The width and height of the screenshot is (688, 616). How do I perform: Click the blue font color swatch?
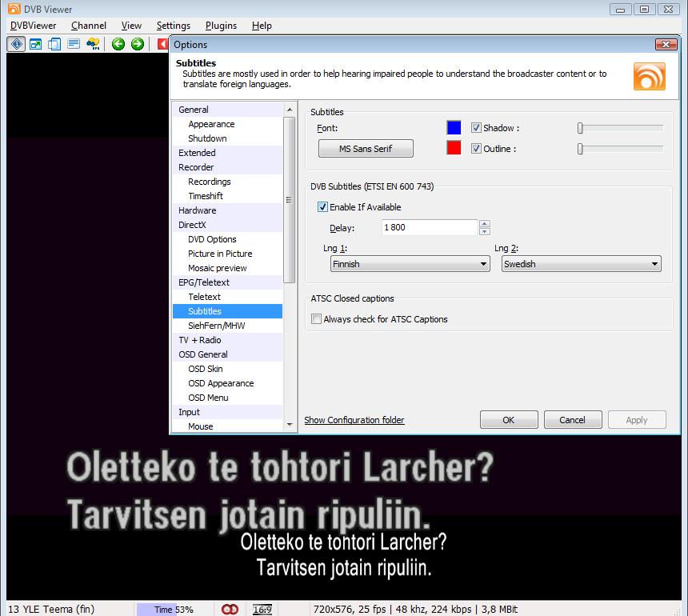(454, 128)
